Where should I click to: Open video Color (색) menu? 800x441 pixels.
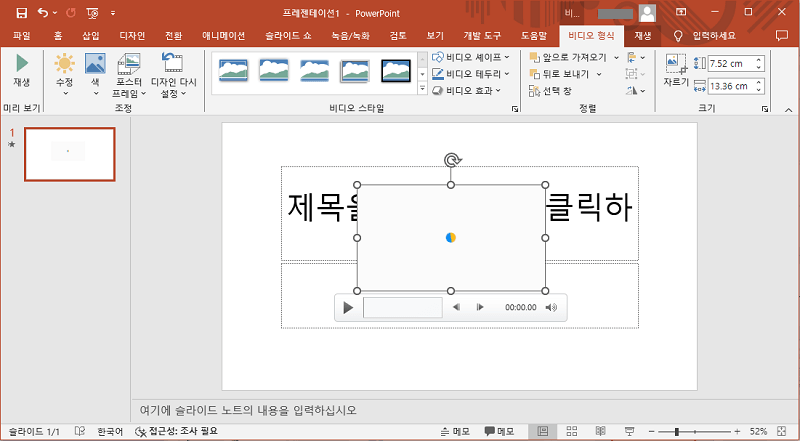click(95, 75)
